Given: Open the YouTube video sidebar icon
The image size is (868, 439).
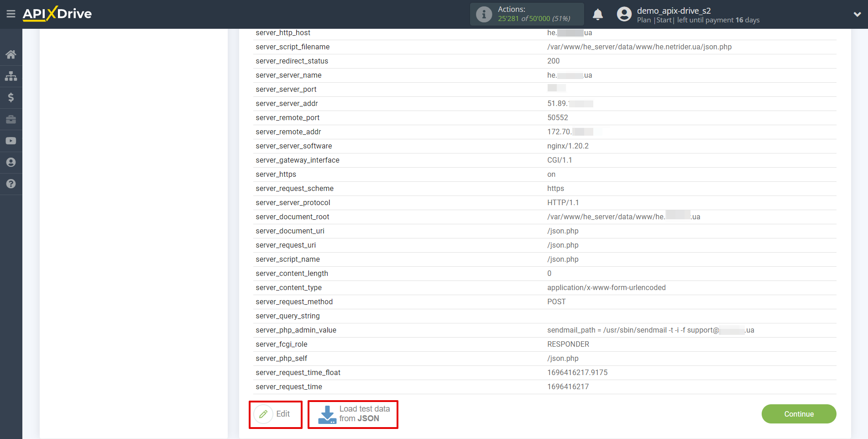Looking at the screenshot, I should click(11, 141).
